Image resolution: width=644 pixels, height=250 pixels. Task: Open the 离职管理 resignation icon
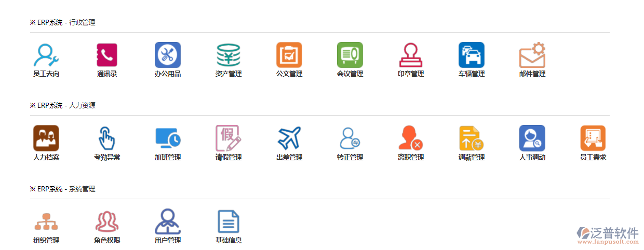[x=411, y=138]
